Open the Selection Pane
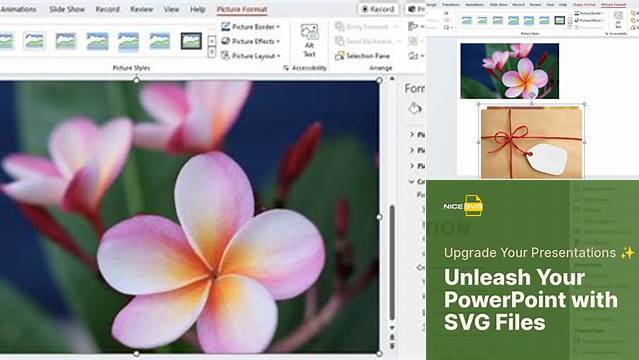This screenshot has height=360, width=639. pyautogui.click(x=363, y=56)
